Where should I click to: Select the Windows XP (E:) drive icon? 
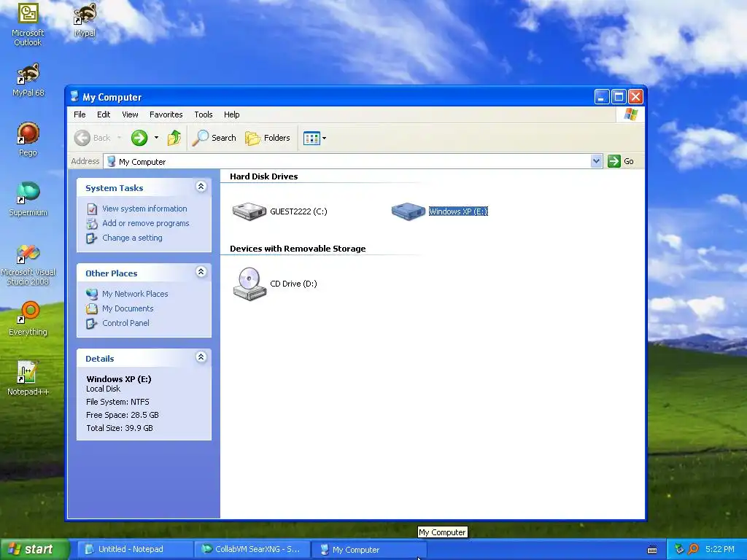[x=409, y=211]
